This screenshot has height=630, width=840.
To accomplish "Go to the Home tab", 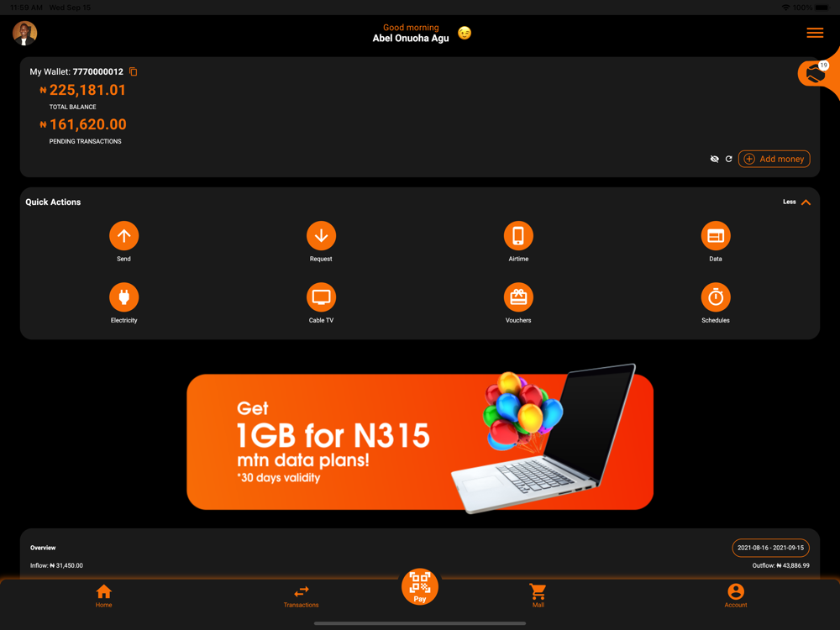I will [x=104, y=596].
